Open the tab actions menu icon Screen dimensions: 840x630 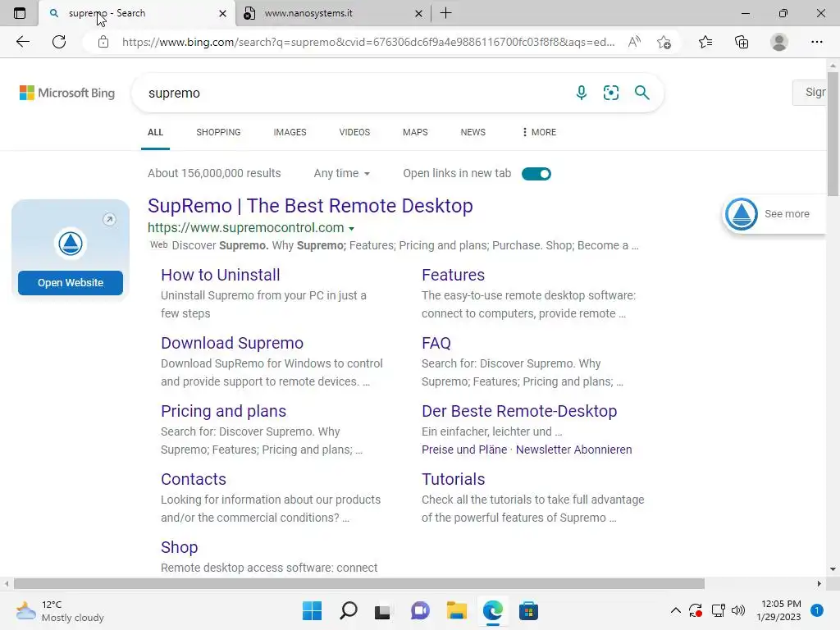(20, 13)
